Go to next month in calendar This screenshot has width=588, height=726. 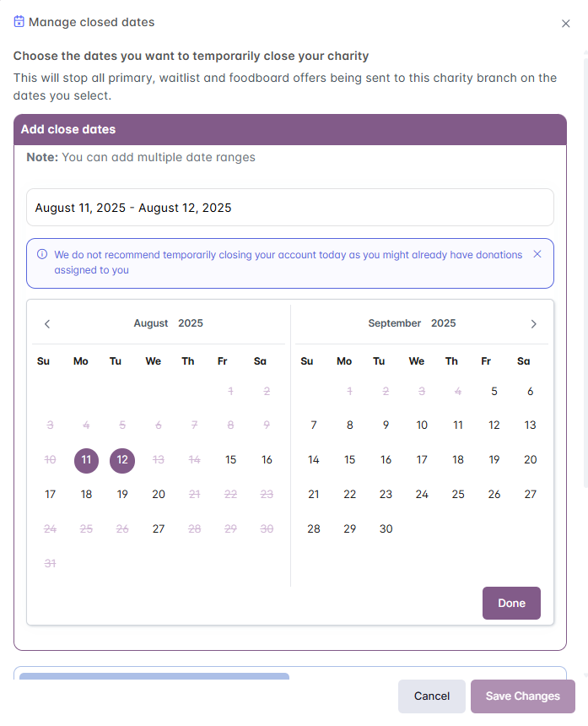[533, 324]
